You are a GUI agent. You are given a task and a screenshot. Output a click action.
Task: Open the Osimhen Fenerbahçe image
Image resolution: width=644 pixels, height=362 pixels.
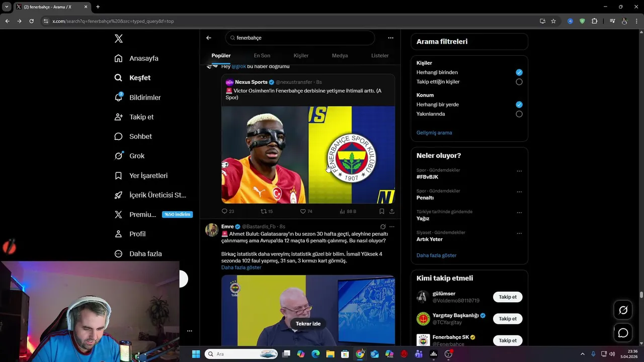308,155
